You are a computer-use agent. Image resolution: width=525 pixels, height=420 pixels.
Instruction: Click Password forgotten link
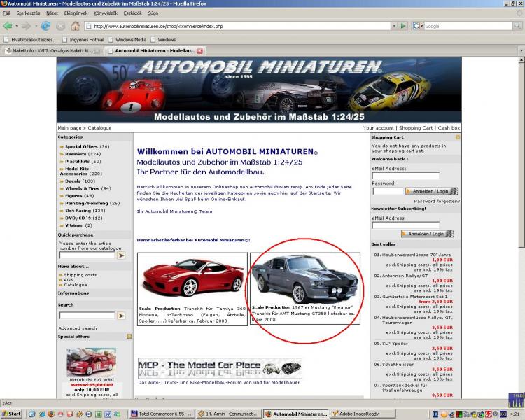click(437, 201)
